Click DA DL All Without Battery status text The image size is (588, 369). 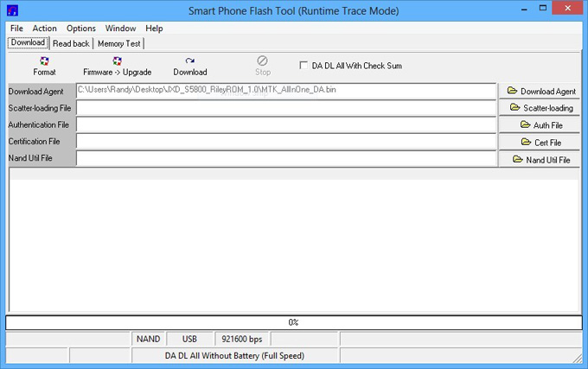pyautogui.click(x=234, y=355)
